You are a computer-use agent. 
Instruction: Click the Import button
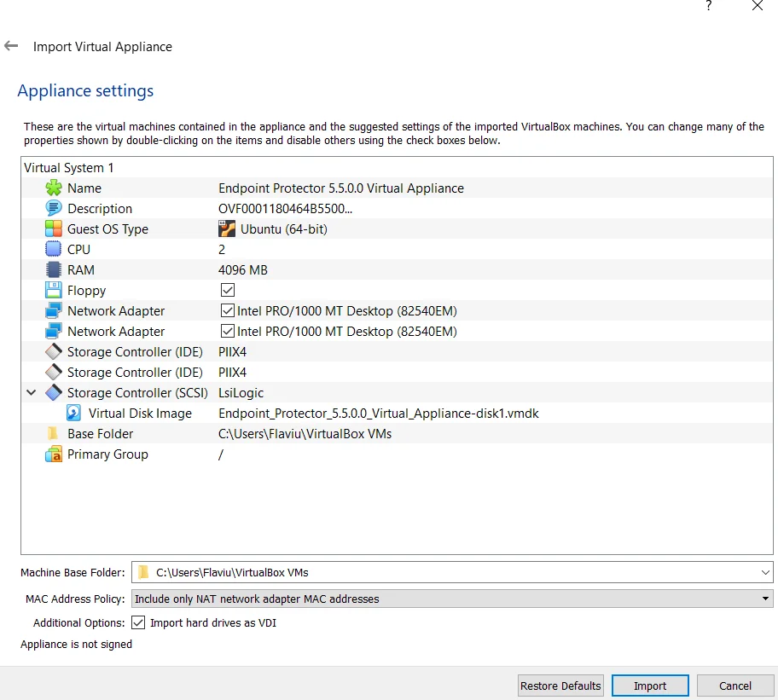click(x=650, y=686)
